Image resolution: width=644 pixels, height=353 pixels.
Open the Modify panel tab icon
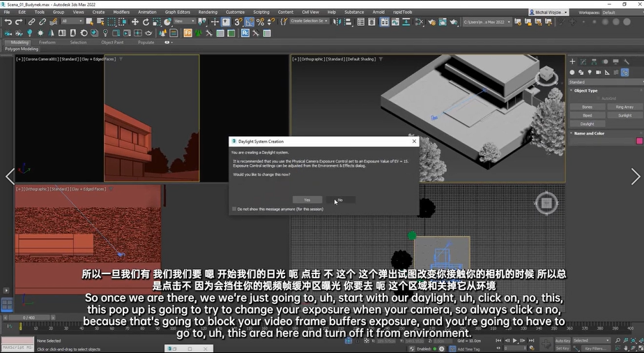(x=583, y=61)
